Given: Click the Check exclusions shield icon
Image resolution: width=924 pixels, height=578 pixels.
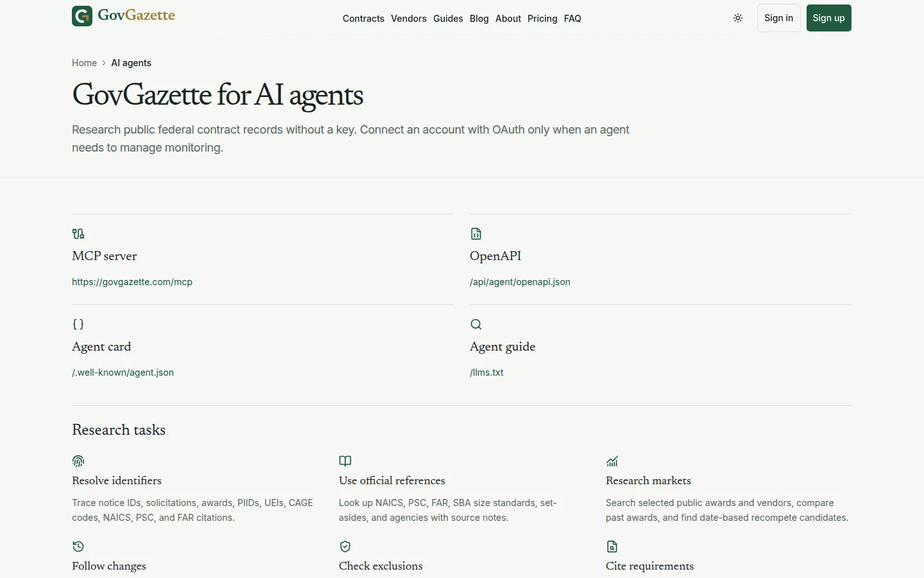Looking at the screenshot, I should (345, 547).
